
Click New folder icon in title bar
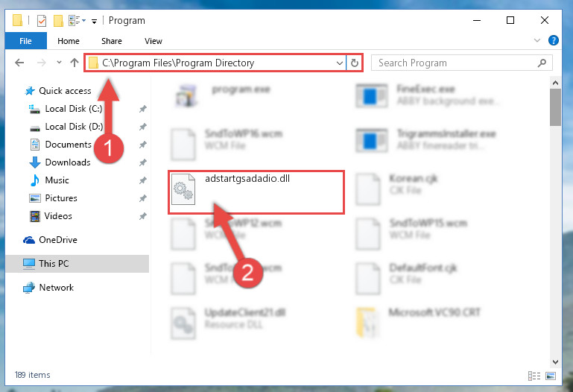click(x=58, y=21)
